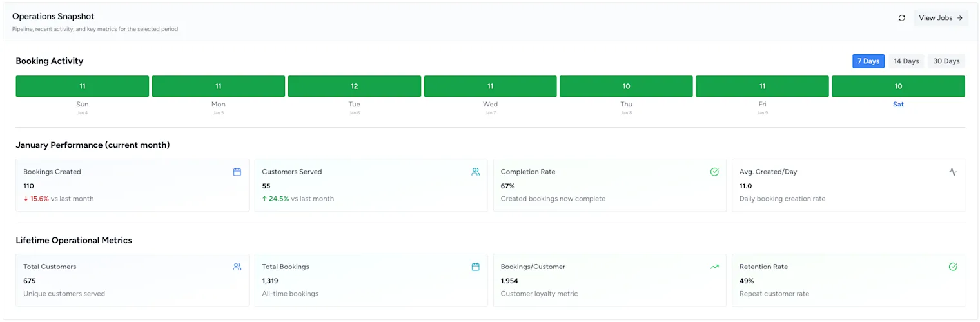Click the 'Customer loyalty metric' caption
Screen dimensions: 980x322
pos(539,294)
